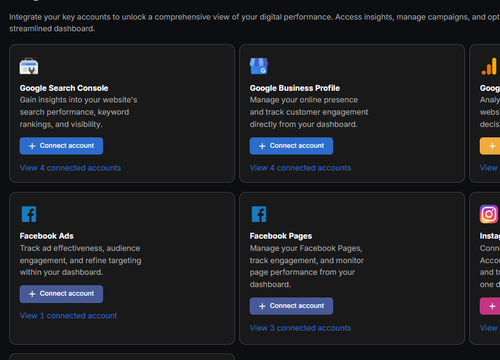Open the View link under Instagram card
This screenshot has height=360, width=500.
click(489, 328)
